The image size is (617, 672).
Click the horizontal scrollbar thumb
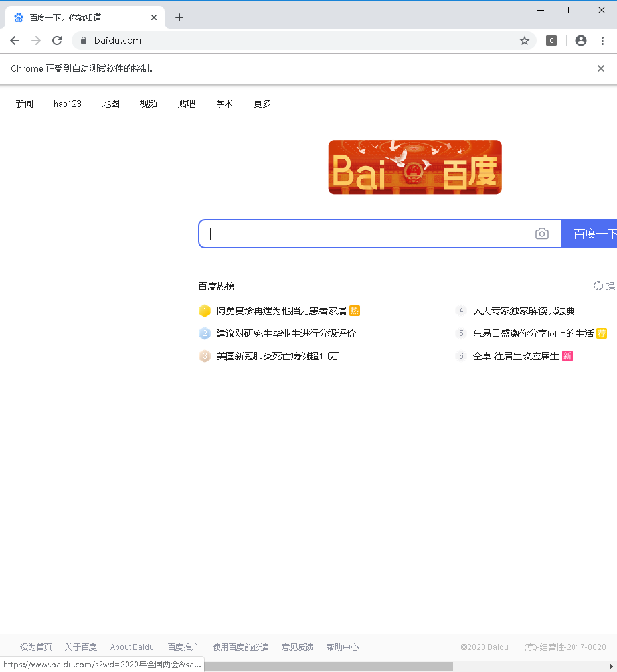coord(329,666)
